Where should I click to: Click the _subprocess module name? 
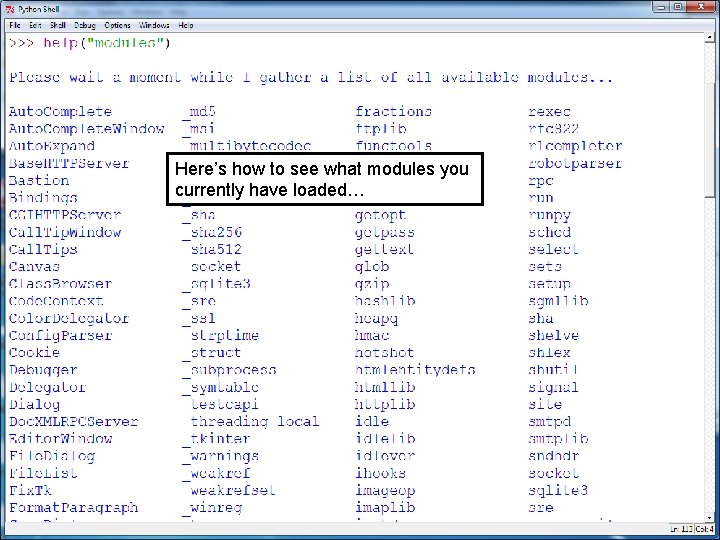click(229, 370)
